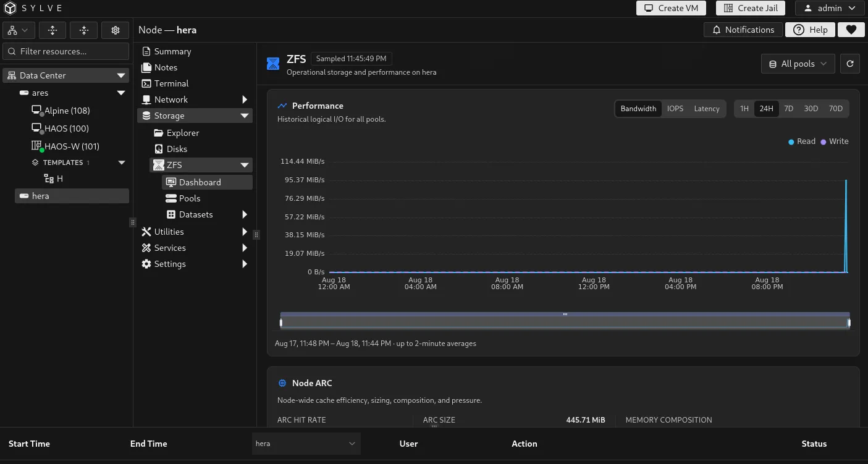Click the Services wrench icon
This screenshot has width=868, height=464.
pyautogui.click(x=146, y=248)
